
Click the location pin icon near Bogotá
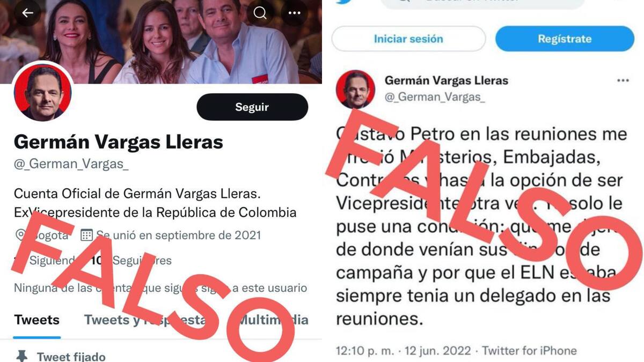coord(21,235)
